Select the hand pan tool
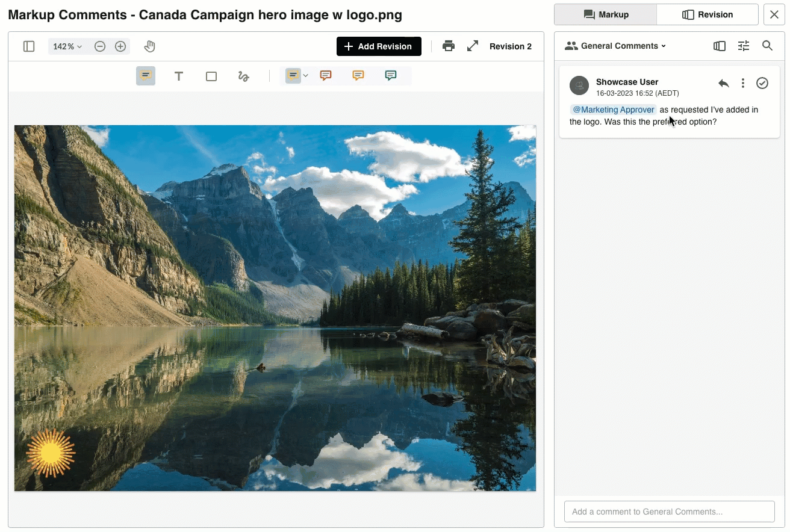This screenshot has height=532, width=790. coord(150,46)
